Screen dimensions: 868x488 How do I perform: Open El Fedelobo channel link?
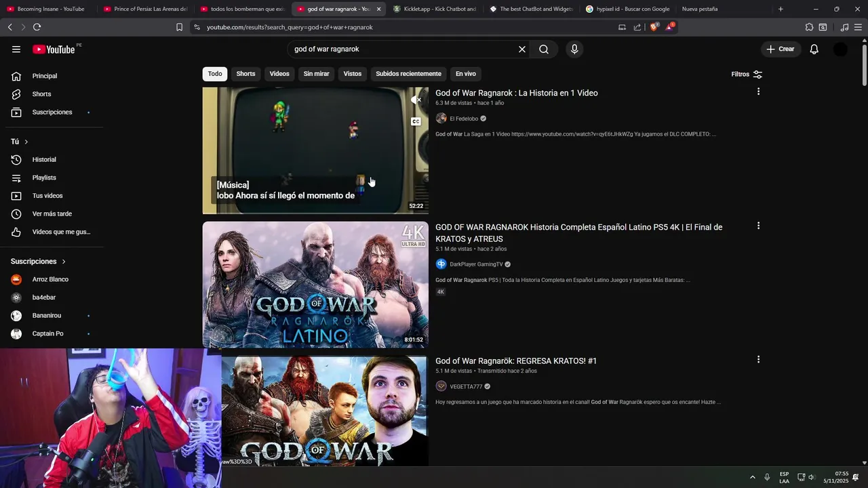pos(464,119)
